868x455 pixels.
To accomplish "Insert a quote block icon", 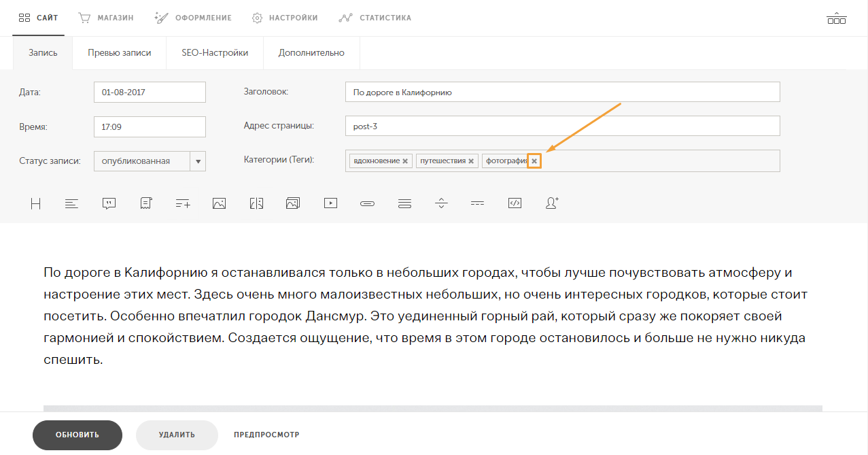I will tap(109, 203).
